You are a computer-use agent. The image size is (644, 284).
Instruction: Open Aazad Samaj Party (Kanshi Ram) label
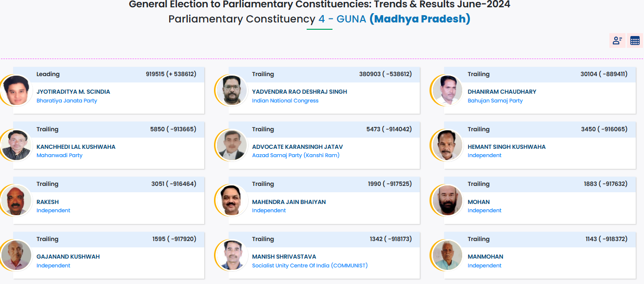pos(295,155)
